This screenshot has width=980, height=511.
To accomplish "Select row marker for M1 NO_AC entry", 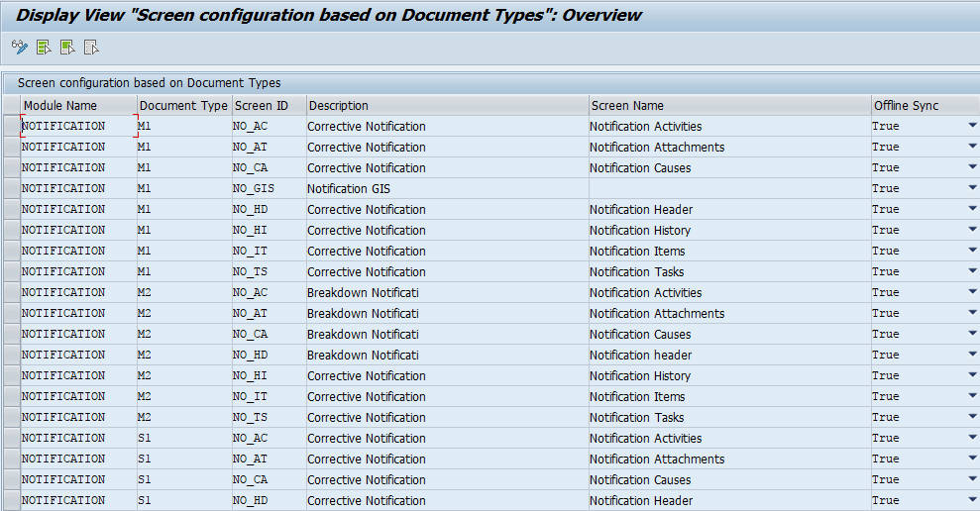I will (11, 127).
